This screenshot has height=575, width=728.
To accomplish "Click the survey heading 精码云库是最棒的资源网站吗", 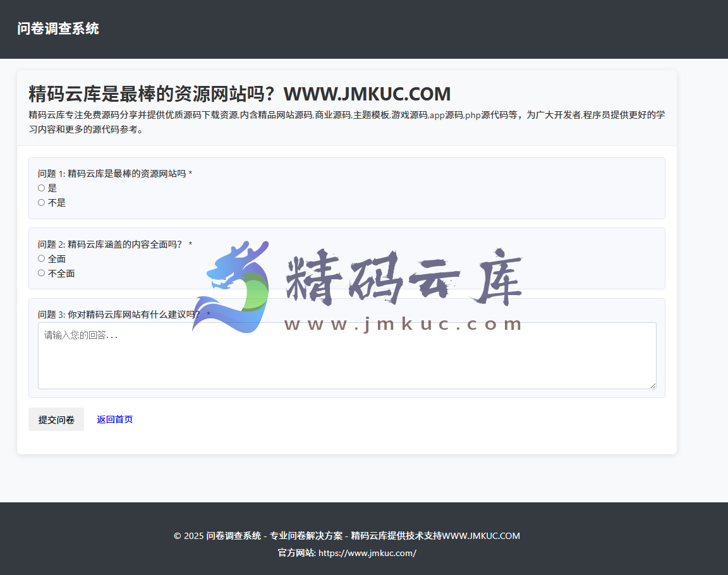I will pos(240,94).
